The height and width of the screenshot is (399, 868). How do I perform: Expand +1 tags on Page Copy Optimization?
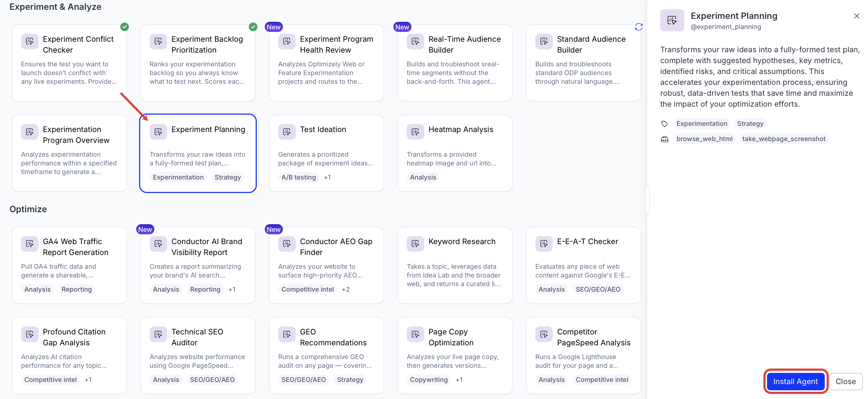pos(459,380)
